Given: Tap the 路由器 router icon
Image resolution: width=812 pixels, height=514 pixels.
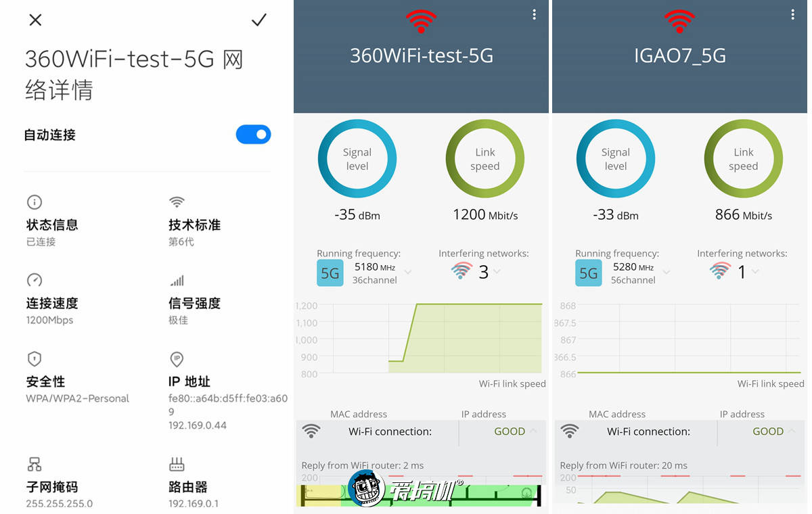Looking at the screenshot, I should (x=177, y=464).
